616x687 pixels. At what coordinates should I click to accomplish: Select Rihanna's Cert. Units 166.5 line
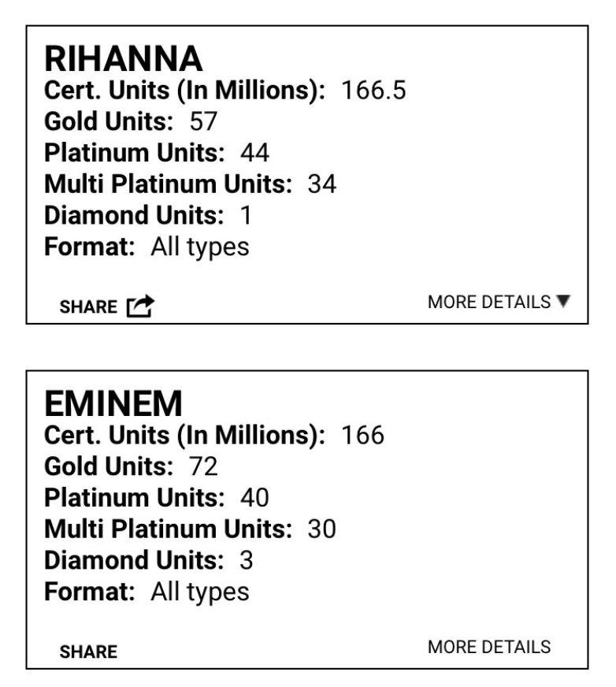225,91
